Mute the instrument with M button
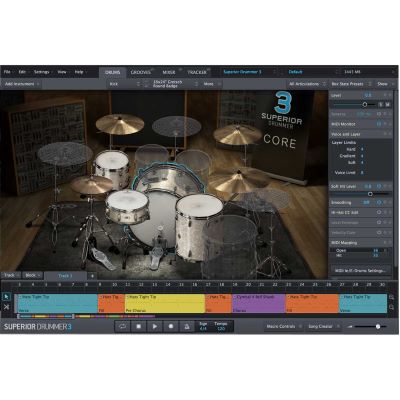Image resolution: width=400 pixels, height=400 pixels. pyautogui.click(x=388, y=105)
